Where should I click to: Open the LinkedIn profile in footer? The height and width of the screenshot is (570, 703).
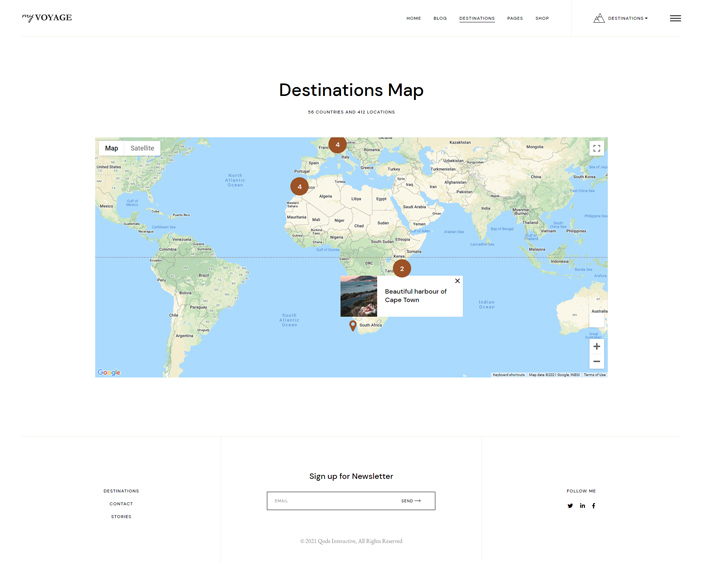582,506
